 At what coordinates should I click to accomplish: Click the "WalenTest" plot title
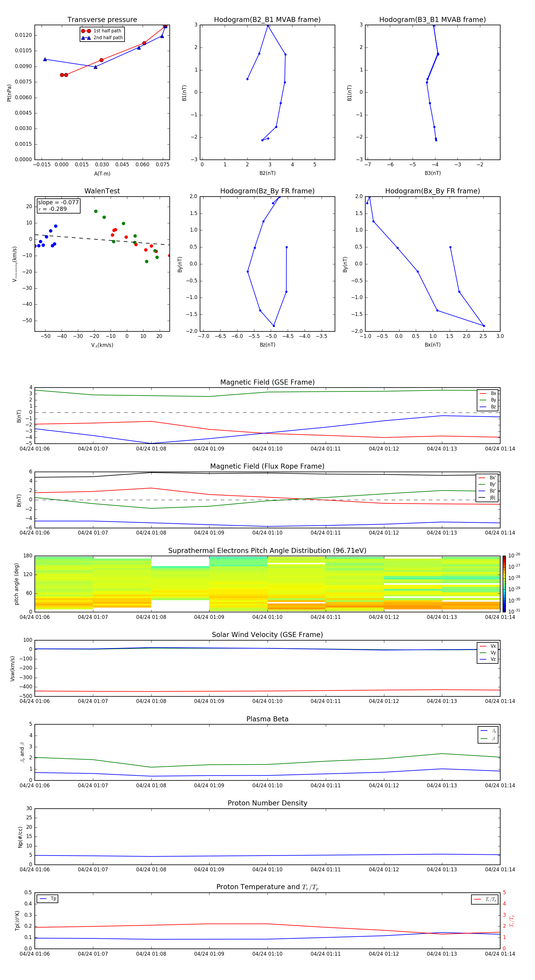pyautogui.click(x=102, y=191)
